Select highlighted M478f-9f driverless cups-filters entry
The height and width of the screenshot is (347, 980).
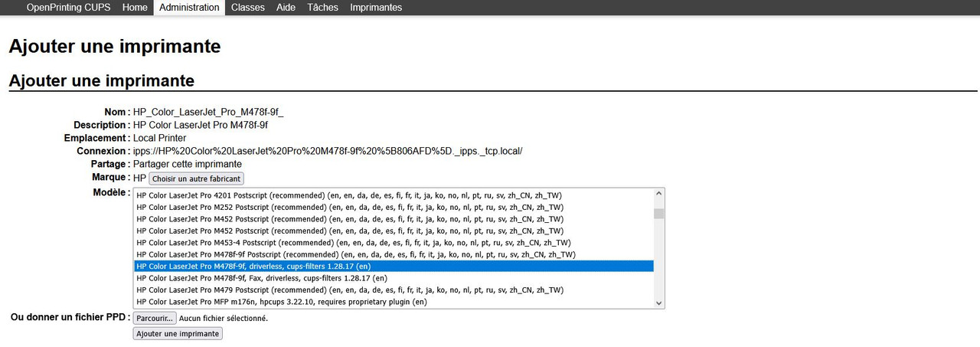394,266
